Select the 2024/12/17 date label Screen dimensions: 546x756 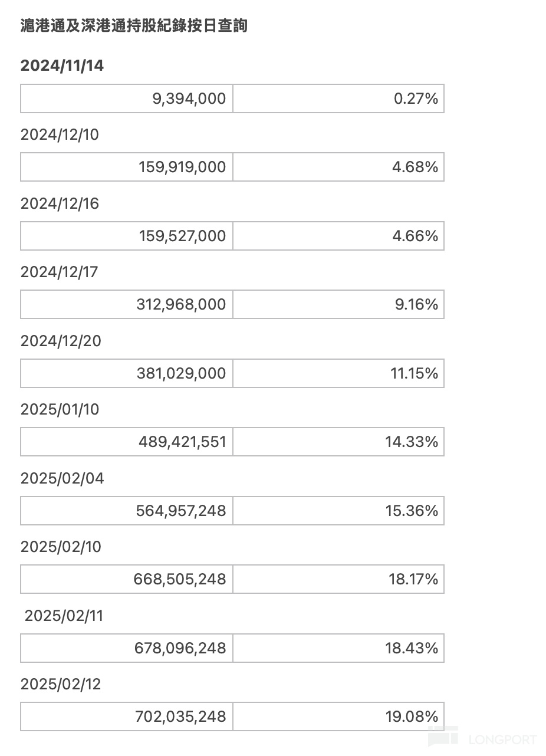[x=60, y=272]
